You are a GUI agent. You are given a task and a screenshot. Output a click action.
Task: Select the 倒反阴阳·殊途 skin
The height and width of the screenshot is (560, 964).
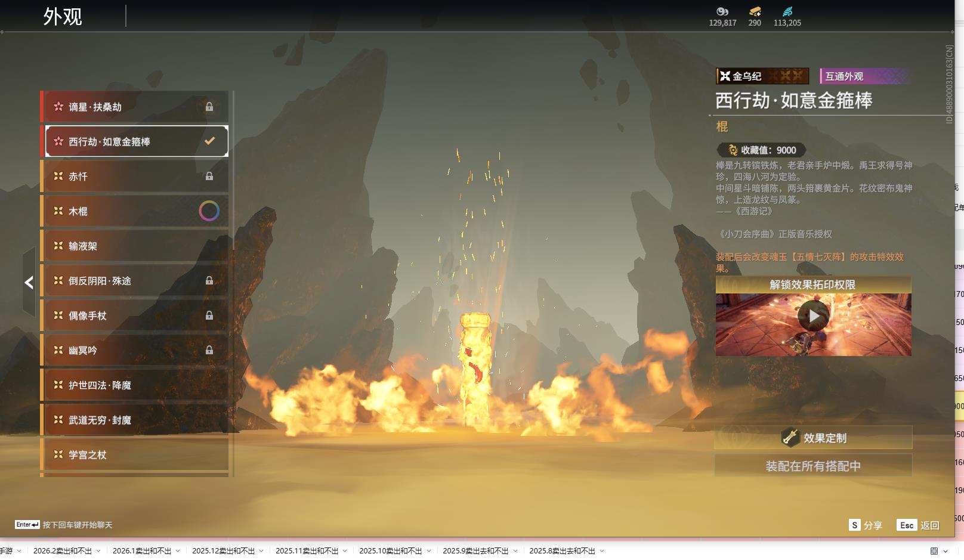click(135, 280)
